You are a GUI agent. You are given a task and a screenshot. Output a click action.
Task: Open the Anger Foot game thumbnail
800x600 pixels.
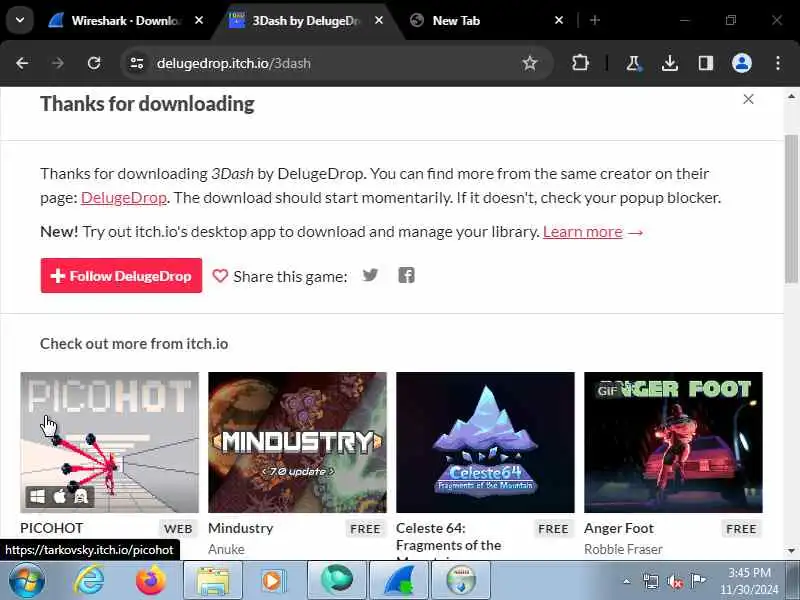click(x=673, y=442)
